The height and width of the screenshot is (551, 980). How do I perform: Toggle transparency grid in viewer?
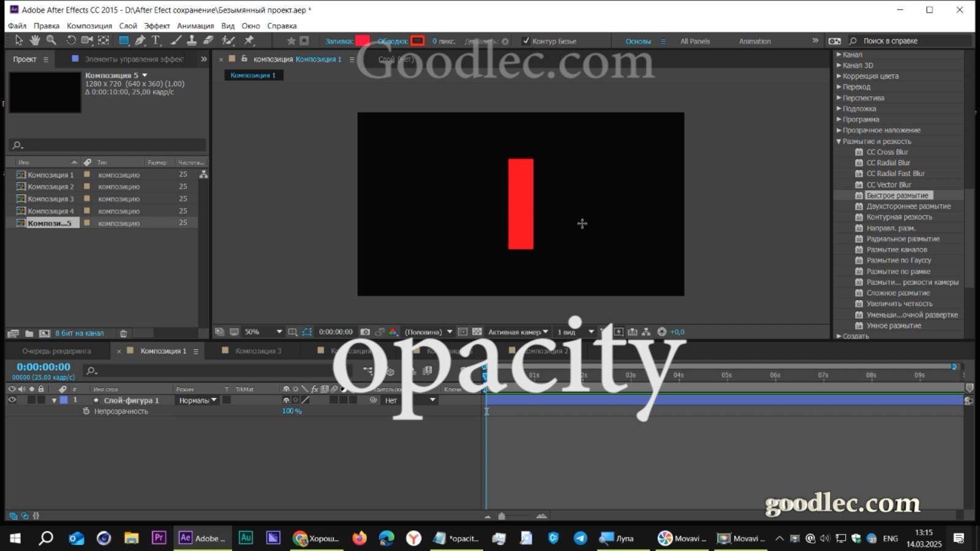(477, 332)
